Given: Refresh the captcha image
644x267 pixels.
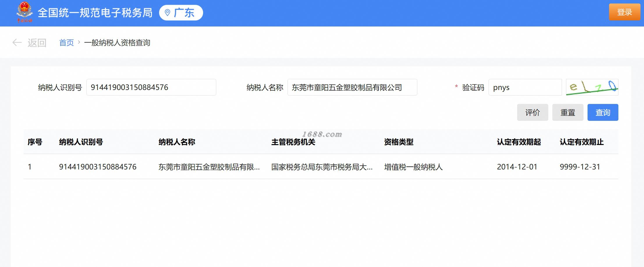Looking at the screenshot, I should [592, 87].
